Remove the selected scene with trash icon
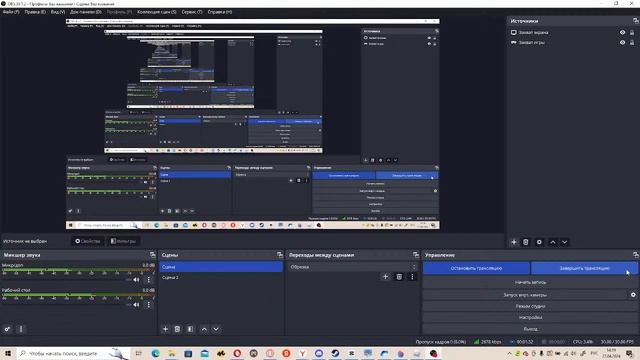The height and width of the screenshot is (360, 640). (x=177, y=329)
